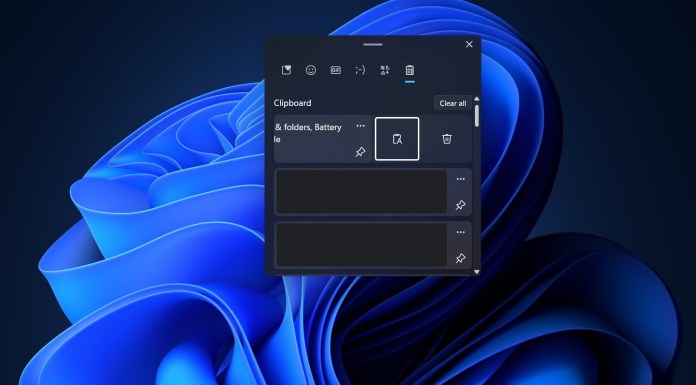
Task: Pin the second clipboard item
Action: tap(460, 205)
